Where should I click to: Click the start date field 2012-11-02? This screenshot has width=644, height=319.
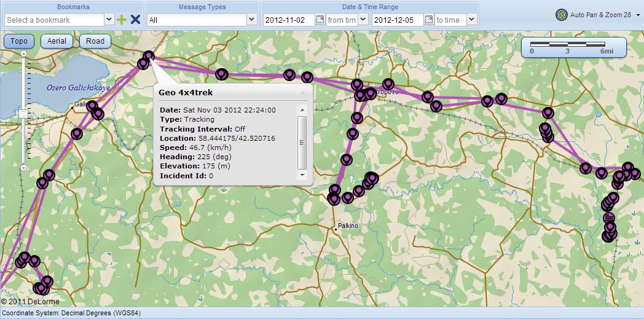click(288, 20)
